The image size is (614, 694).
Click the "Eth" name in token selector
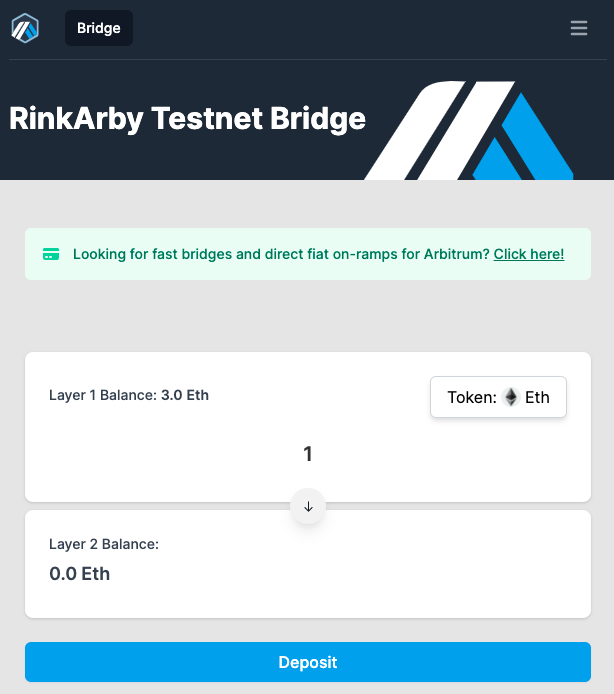pyautogui.click(x=537, y=397)
